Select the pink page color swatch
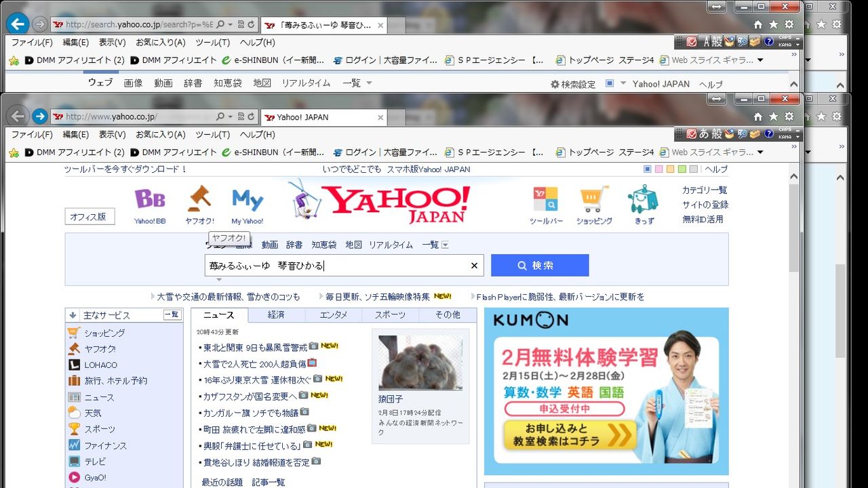The height and width of the screenshot is (488, 868). click(658, 169)
